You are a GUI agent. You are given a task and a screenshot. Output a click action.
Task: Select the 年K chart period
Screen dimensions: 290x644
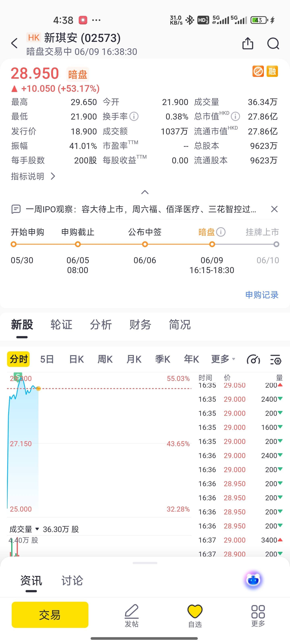click(x=191, y=359)
